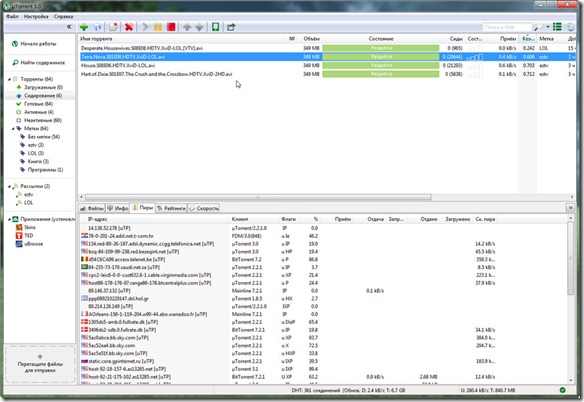
Task: Sort by Состояние column header
Action: (381, 39)
